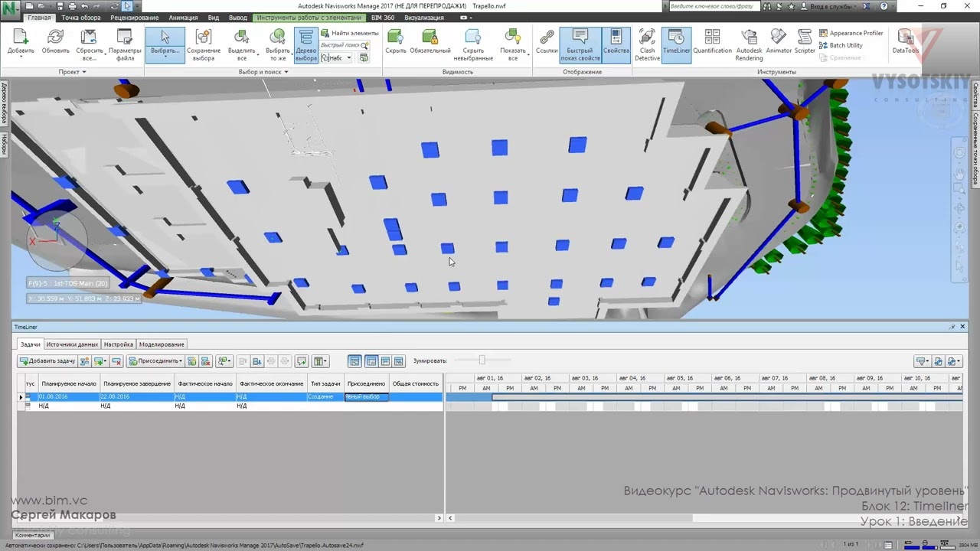Screen dimensions: 980x551
Task: Click the Save icon in quick access toolbar
Action: pyautogui.click(x=60, y=6)
